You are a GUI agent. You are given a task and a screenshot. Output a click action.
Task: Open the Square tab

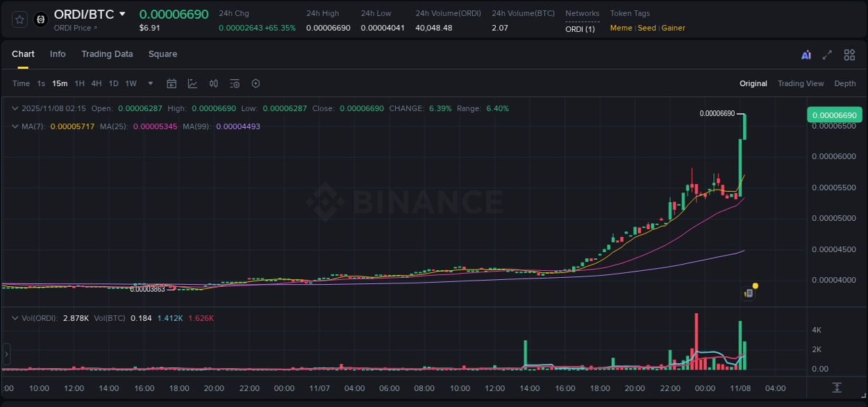coord(162,54)
